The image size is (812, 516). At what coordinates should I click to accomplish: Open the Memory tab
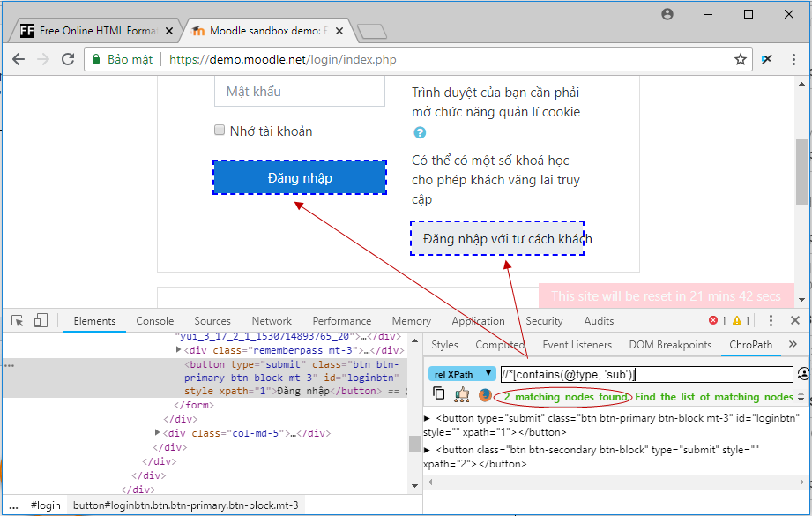[411, 321]
